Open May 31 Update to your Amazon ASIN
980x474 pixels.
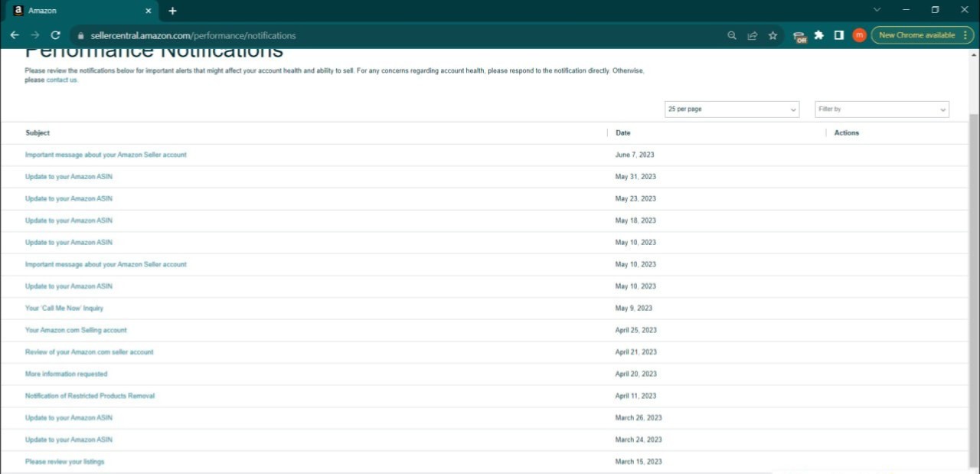pyautogui.click(x=69, y=177)
